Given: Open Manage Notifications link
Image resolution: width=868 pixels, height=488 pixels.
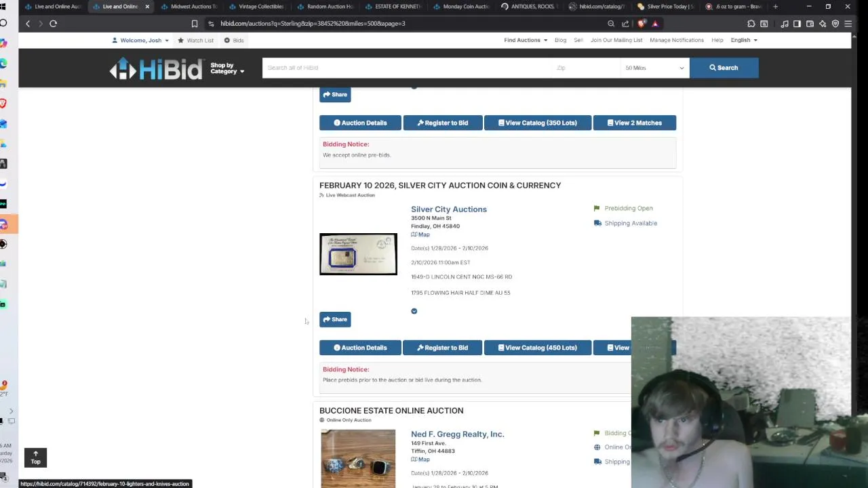Looking at the screenshot, I should click(x=677, y=41).
